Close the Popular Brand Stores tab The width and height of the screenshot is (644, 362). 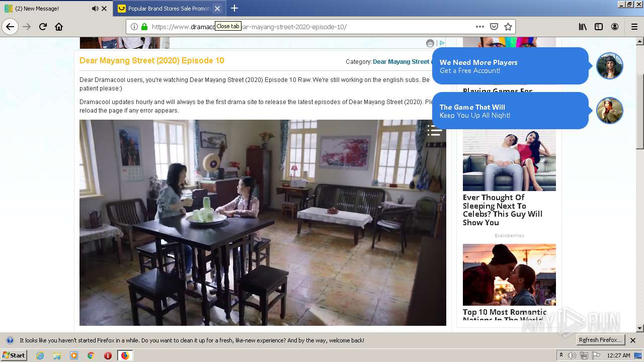click(217, 9)
